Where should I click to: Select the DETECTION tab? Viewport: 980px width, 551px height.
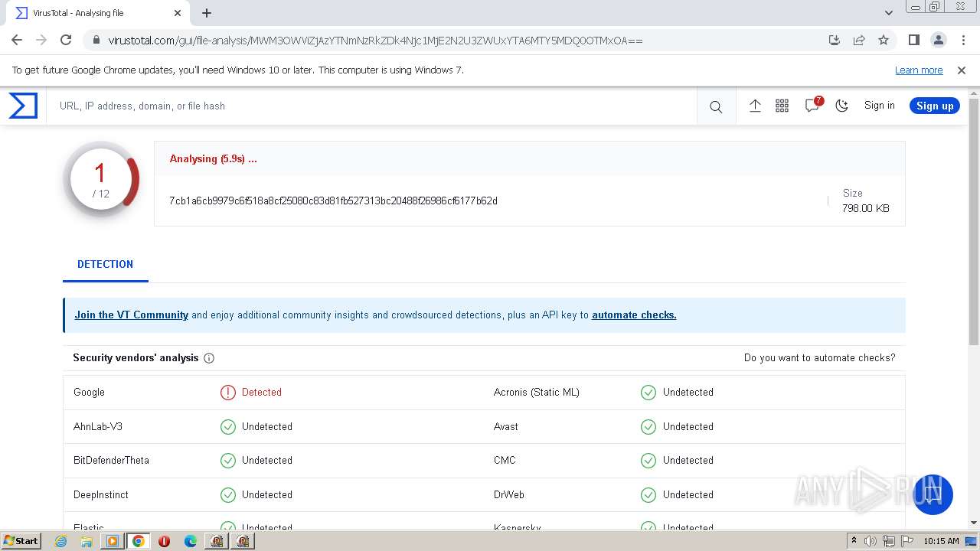(105, 264)
